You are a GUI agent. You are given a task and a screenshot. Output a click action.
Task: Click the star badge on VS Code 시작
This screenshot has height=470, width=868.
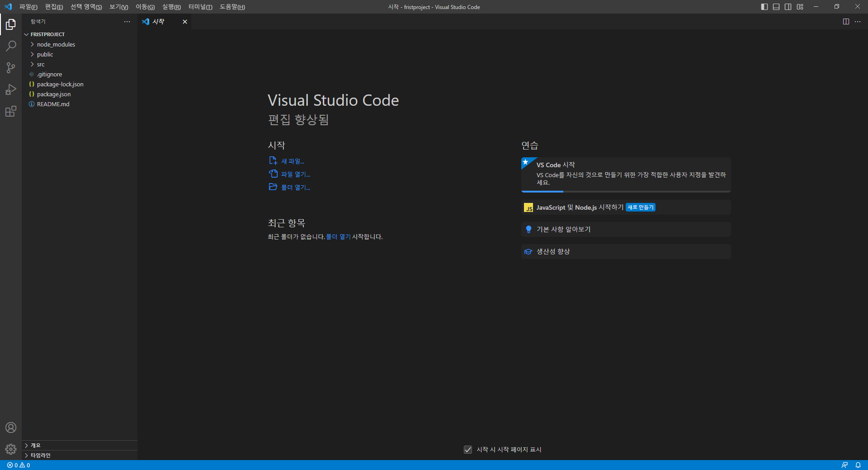526,162
